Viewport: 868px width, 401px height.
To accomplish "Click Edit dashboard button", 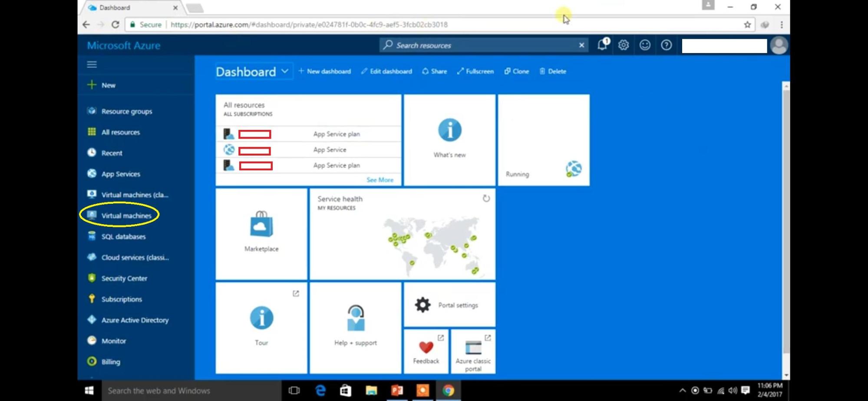I will click(x=386, y=71).
